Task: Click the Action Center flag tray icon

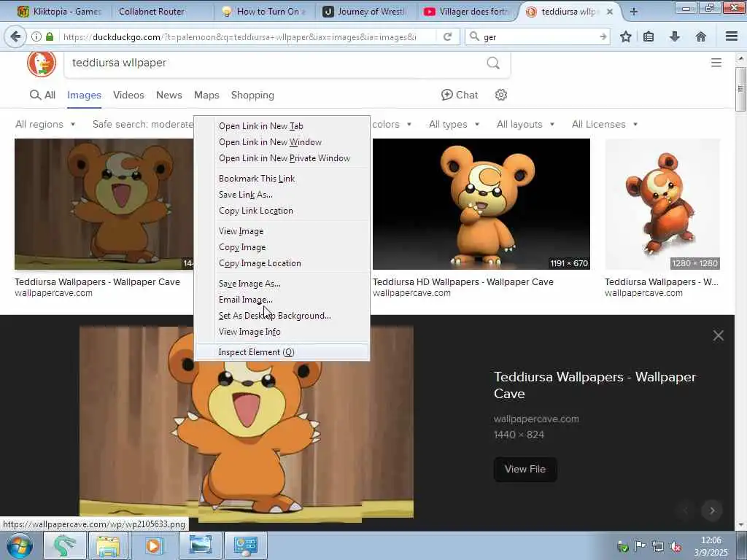Action: pos(640,546)
